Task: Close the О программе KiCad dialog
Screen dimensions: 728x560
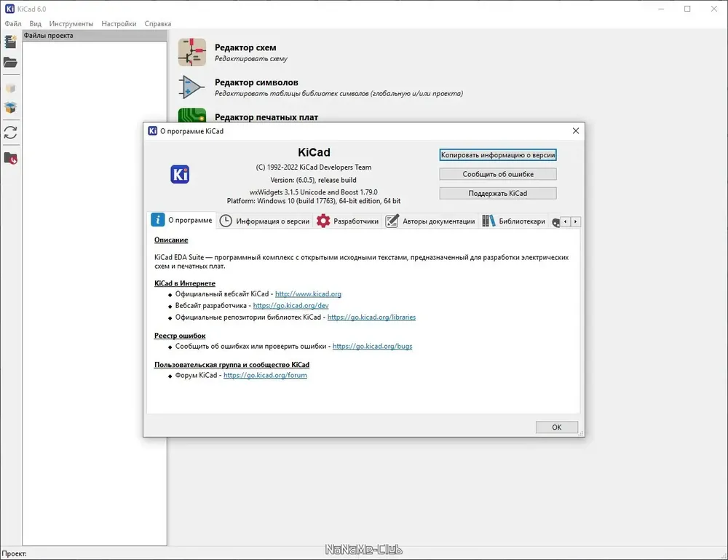Action: coord(576,131)
